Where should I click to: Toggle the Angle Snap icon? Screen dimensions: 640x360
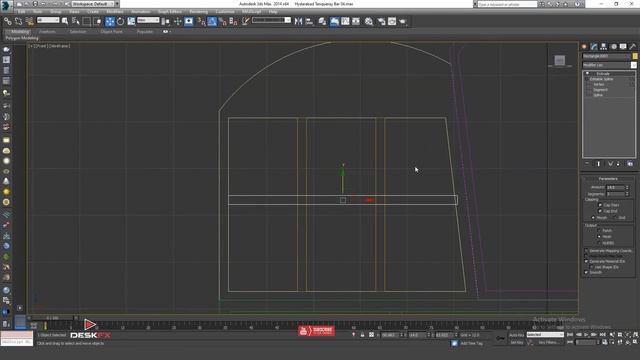pos(212,21)
